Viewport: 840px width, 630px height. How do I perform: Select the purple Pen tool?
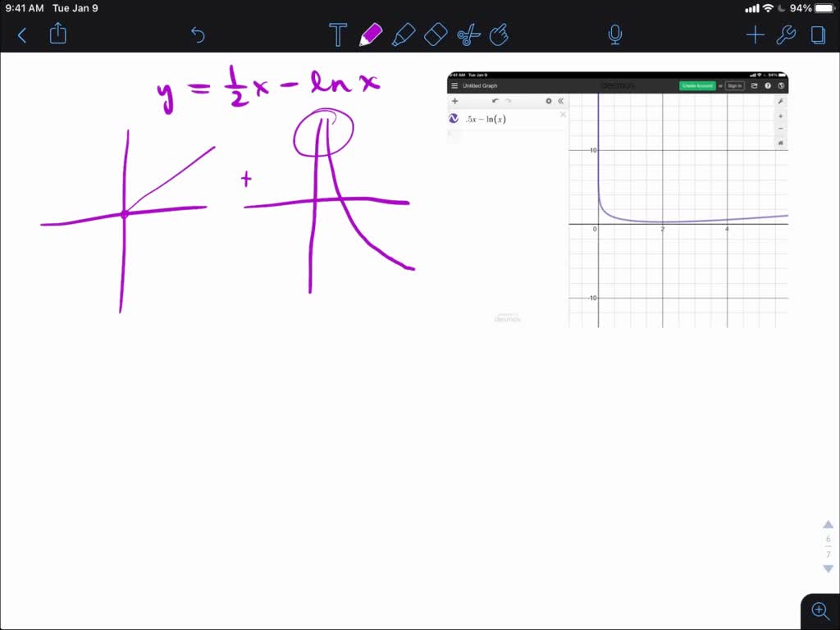(371, 34)
